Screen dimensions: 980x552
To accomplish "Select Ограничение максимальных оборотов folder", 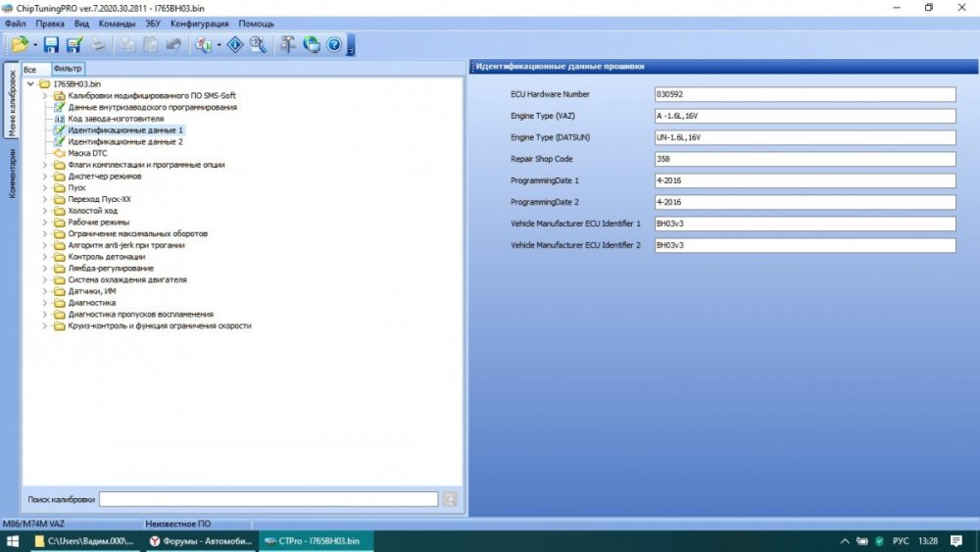I will pyautogui.click(x=137, y=233).
